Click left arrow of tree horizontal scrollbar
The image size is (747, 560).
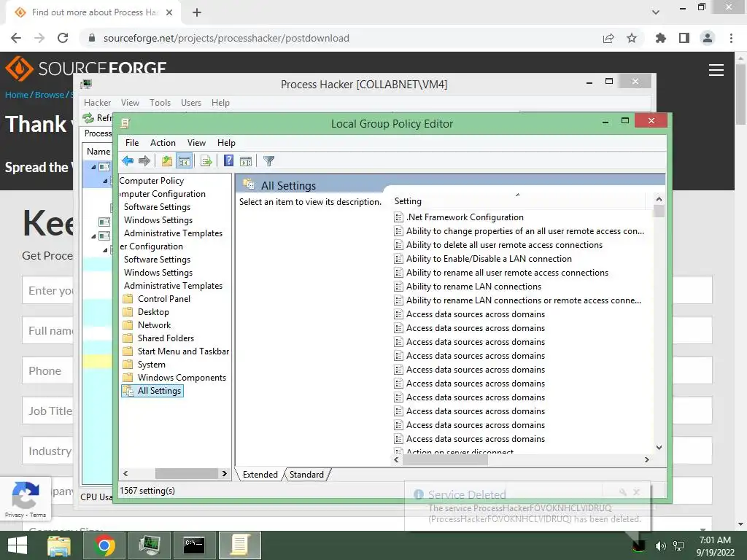click(x=125, y=473)
